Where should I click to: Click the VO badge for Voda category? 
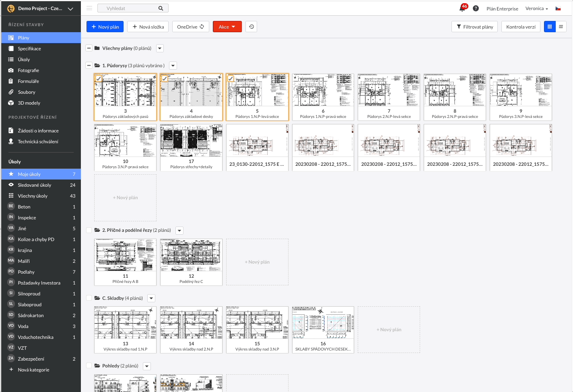(x=11, y=326)
